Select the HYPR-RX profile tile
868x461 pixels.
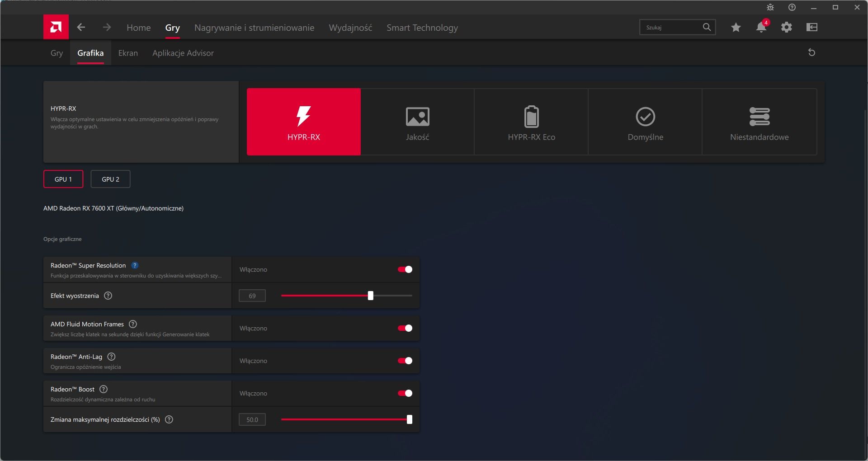click(304, 122)
